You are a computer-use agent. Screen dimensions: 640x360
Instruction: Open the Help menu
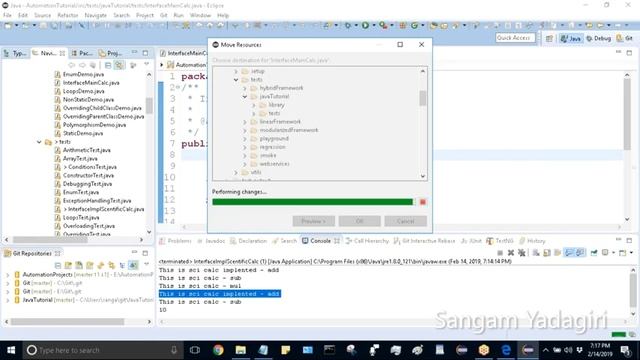(223, 15)
